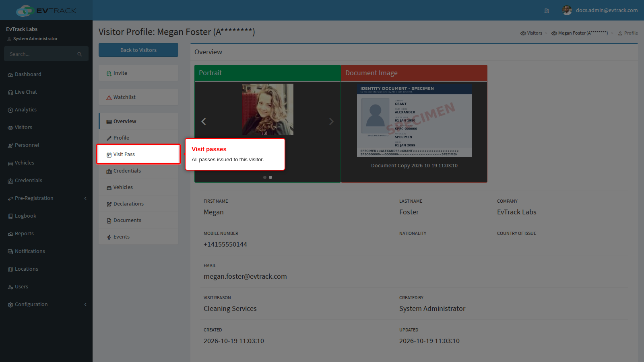Expand Pre-Registration submenu
Screen dimensions: 644x362
click(46, 198)
